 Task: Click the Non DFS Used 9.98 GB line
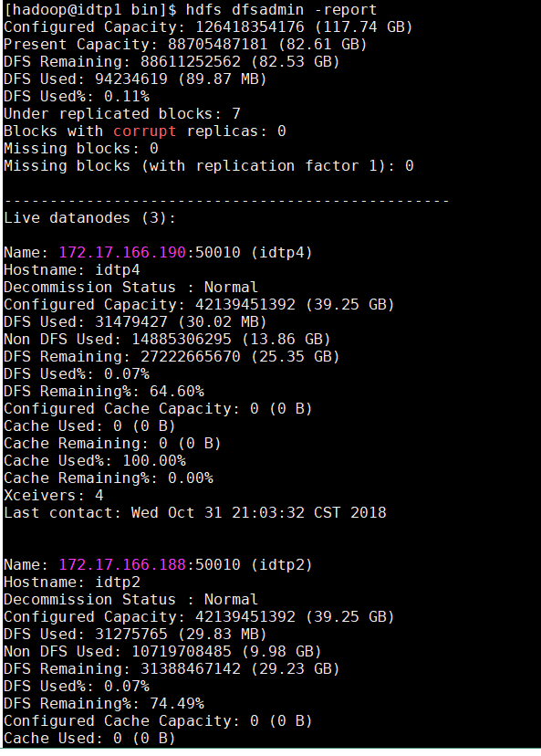coord(162,652)
